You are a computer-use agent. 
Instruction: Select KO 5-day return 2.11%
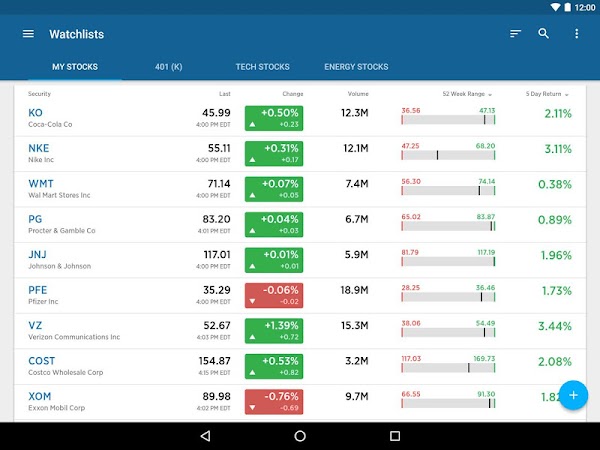pos(558,114)
